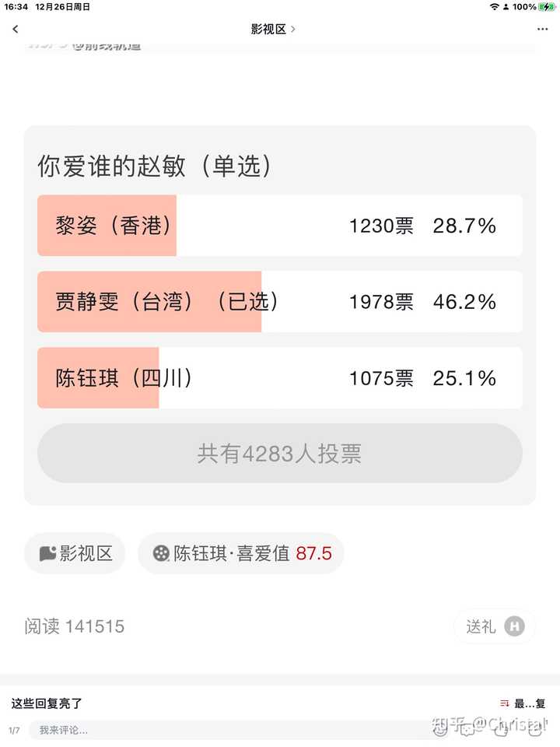Tap the 阅读 141515 read count
The image size is (560, 747).
tap(75, 626)
